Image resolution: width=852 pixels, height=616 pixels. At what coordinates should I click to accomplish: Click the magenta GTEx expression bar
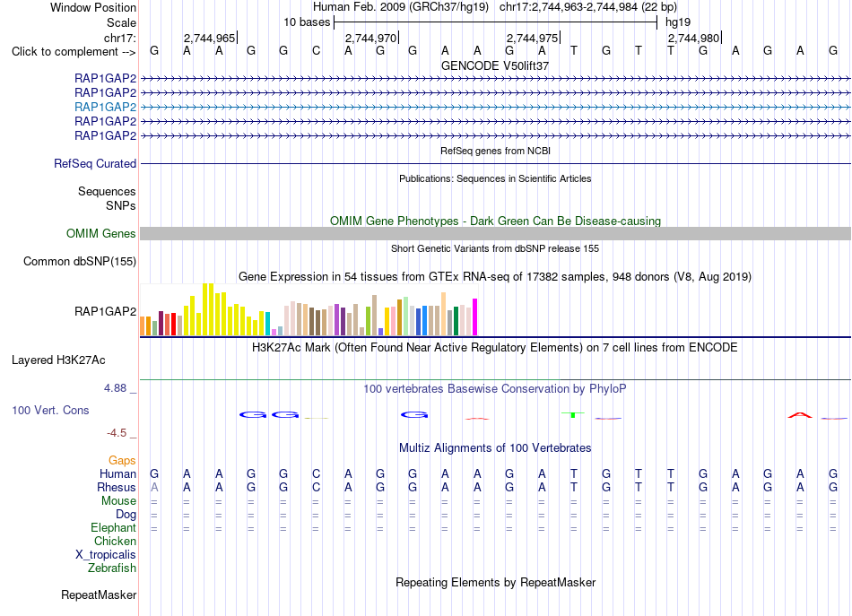coord(475,317)
